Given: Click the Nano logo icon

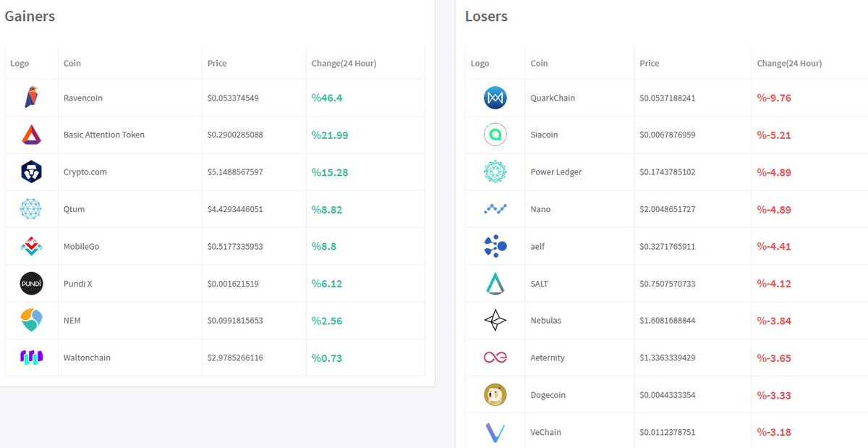Looking at the screenshot, I should click(495, 209).
